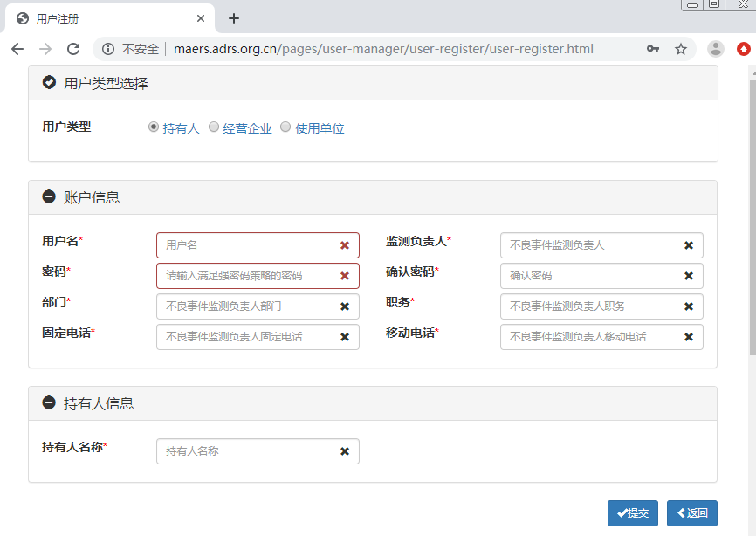Choose the 使用单位 radio button
This screenshot has width=756, height=536.
pos(285,127)
